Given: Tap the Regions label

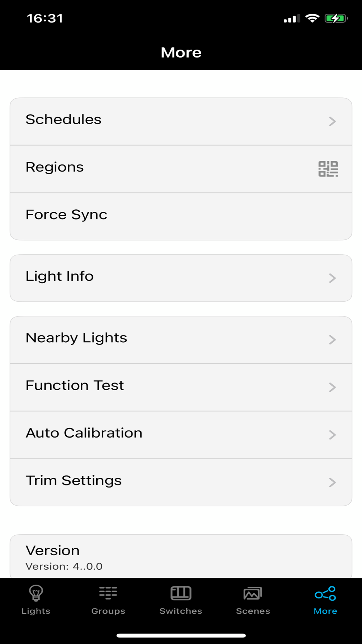Looking at the screenshot, I should pyautogui.click(x=55, y=167).
